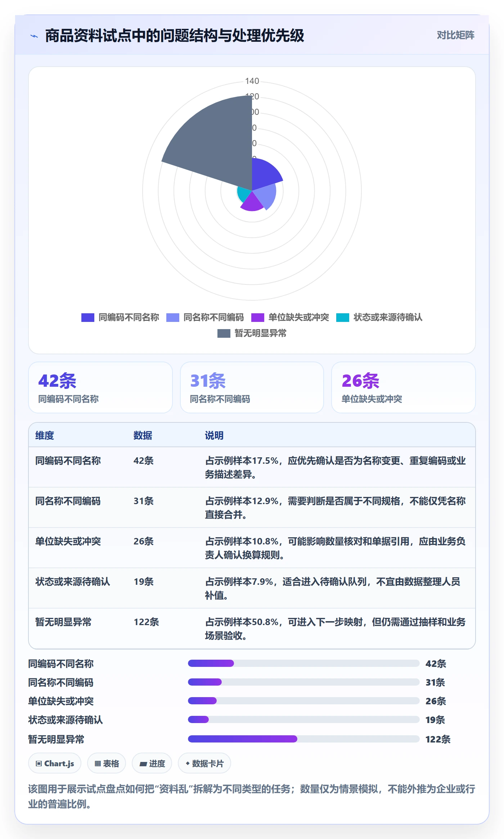Select the 数据卡片 tag chip
The height and width of the screenshot is (839, 504).
click(204, 763)
